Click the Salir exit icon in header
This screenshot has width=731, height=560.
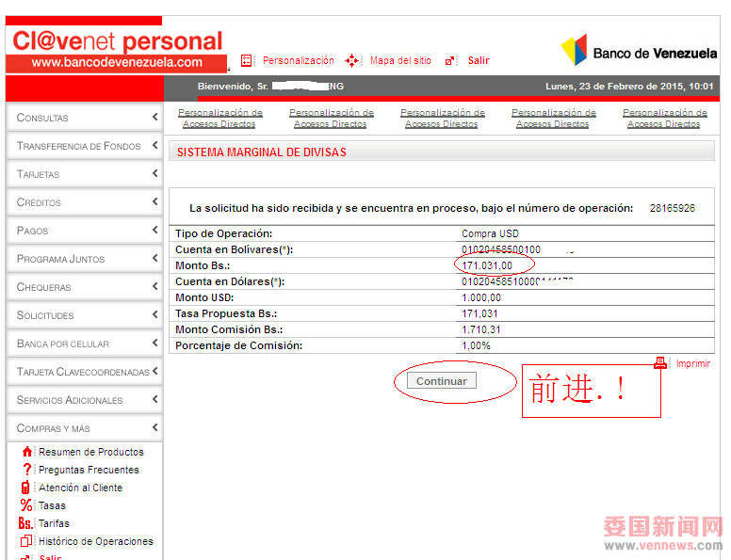449,61
